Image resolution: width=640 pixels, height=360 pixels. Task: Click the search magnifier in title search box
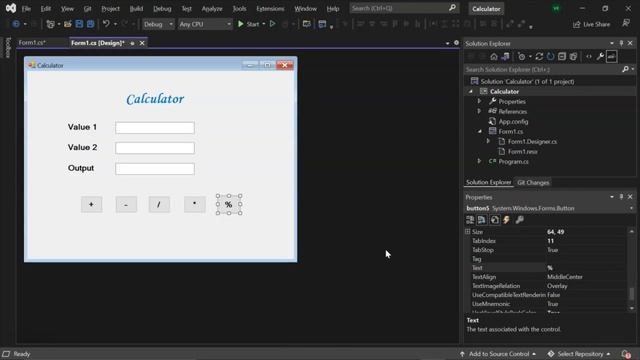point(452,8)
